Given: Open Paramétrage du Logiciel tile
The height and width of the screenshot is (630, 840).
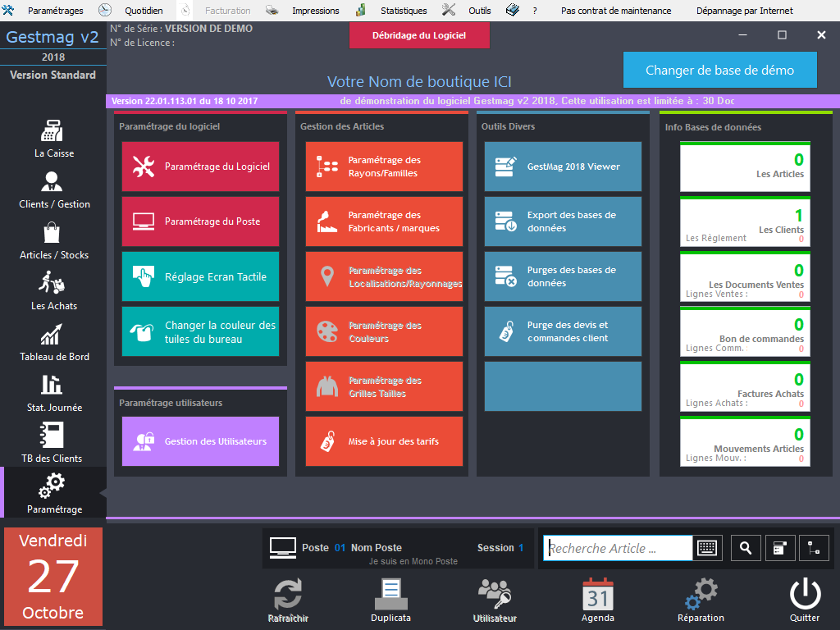Looking at the screenshot, I should [200, 167].
